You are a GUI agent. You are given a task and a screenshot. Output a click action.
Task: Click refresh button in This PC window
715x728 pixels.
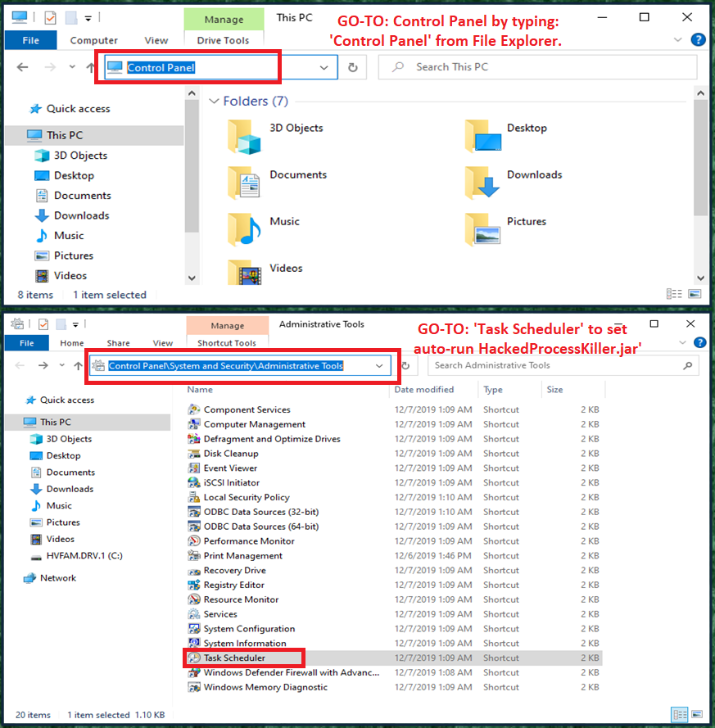pos(353,67)
